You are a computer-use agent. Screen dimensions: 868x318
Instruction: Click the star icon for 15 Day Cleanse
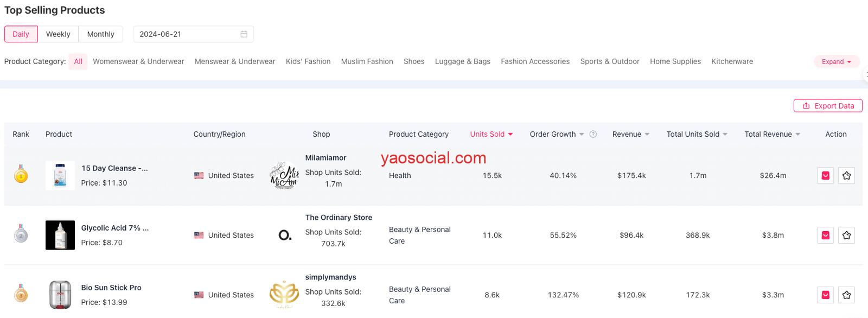point(846,175)
